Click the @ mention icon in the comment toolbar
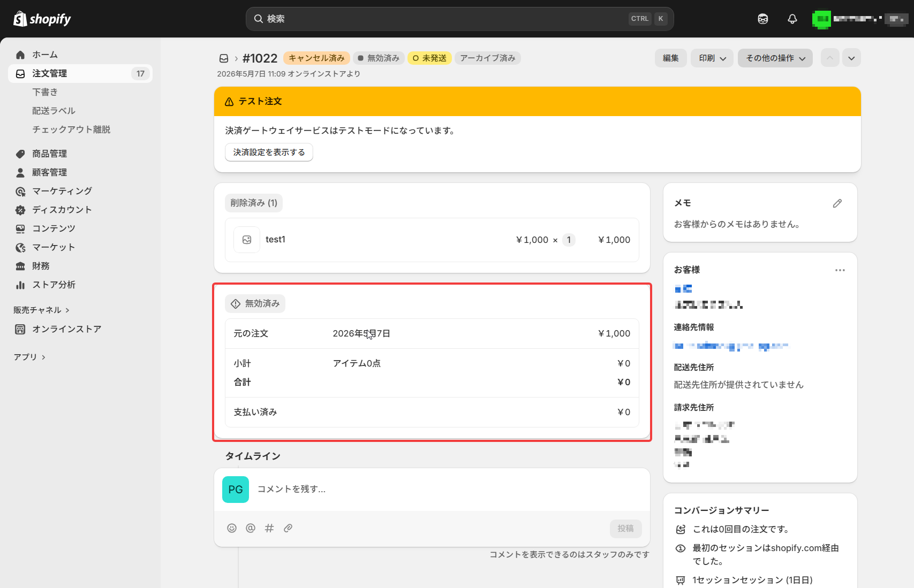 click(251, 528)
